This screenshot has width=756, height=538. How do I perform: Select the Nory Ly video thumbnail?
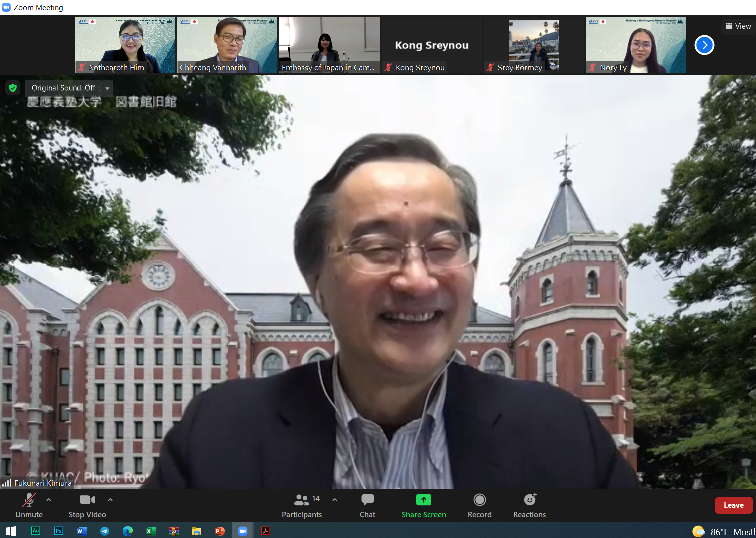coord(636,45)
